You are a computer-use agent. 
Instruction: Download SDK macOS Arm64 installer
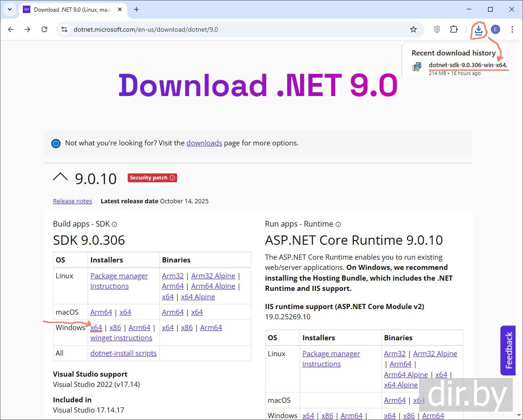[x=101, y=312]
